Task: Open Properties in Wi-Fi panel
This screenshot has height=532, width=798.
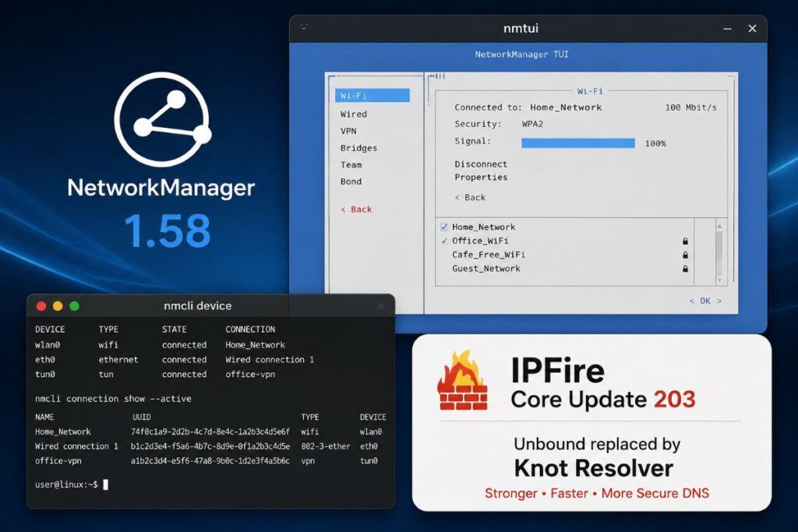Action: click(481, 177)
